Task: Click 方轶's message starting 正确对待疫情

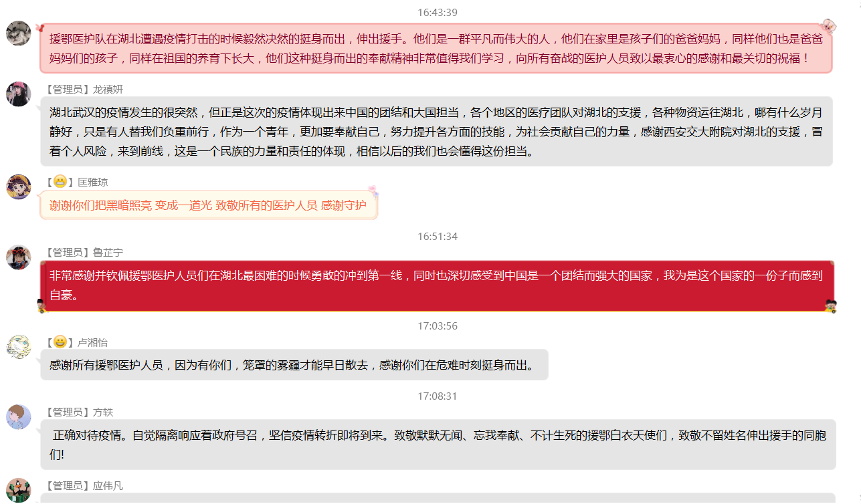Action: click(438, 445)
